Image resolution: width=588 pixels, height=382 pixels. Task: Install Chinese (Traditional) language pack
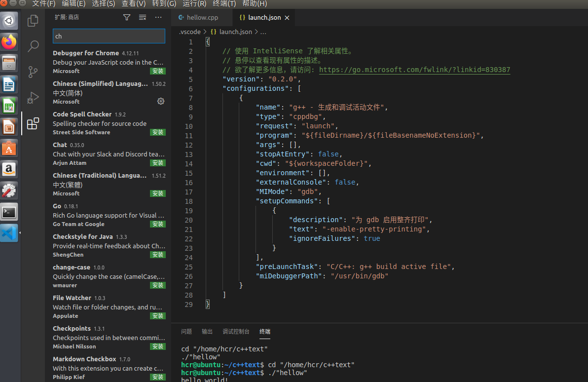coord(158,193)
